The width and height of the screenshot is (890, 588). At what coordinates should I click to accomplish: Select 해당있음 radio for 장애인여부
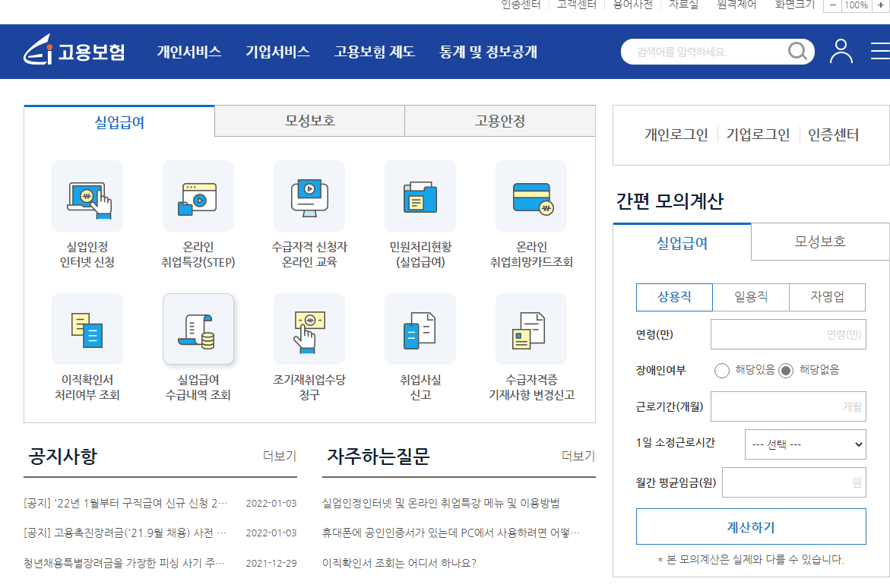(x=722, y=371)
